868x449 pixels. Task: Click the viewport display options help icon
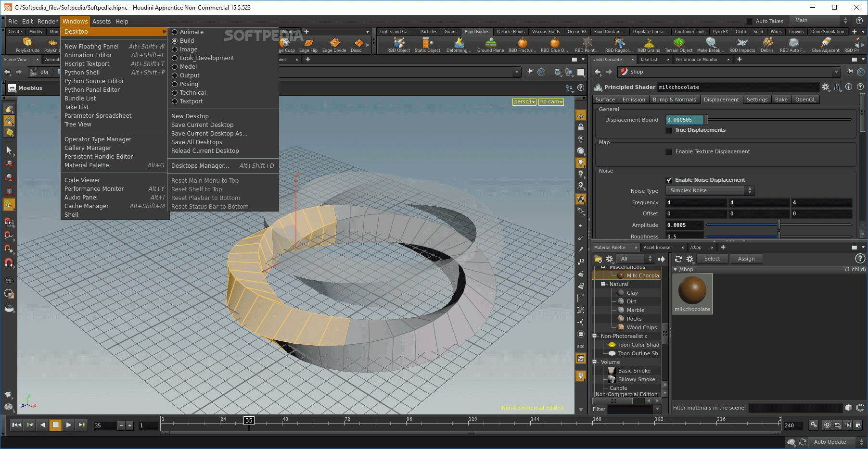tap(581, 88)
